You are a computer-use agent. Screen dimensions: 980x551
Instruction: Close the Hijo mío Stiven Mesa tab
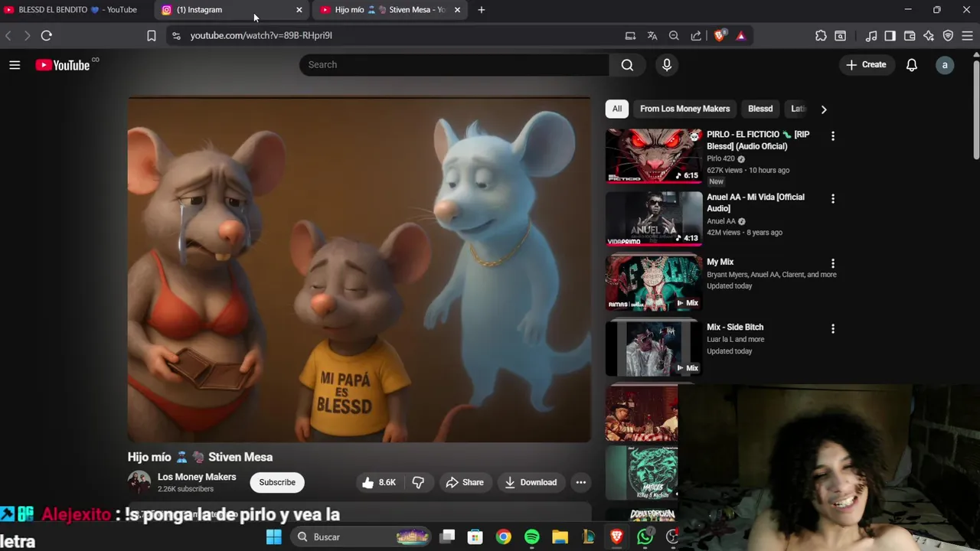(x=457, y=10)
